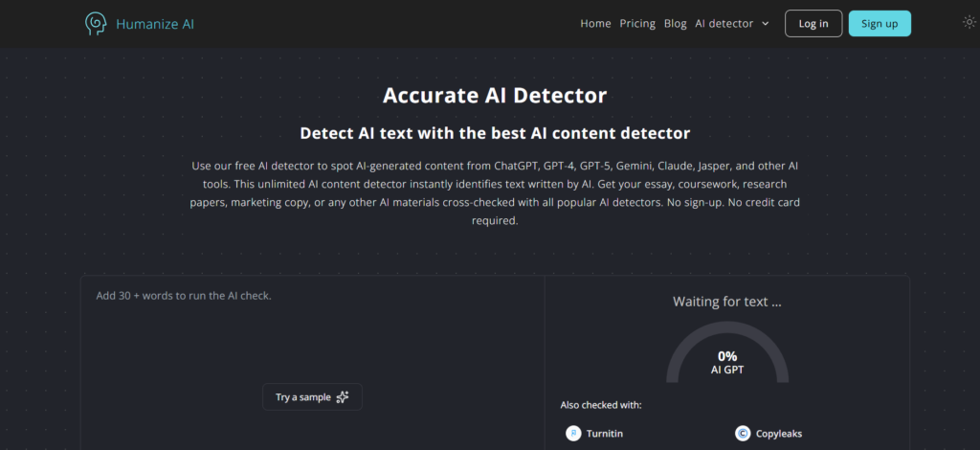Open the Blog link
Image resolution: width=980 pixels, height=450 pixels.
pyautogui.click(x=675, y=24)
